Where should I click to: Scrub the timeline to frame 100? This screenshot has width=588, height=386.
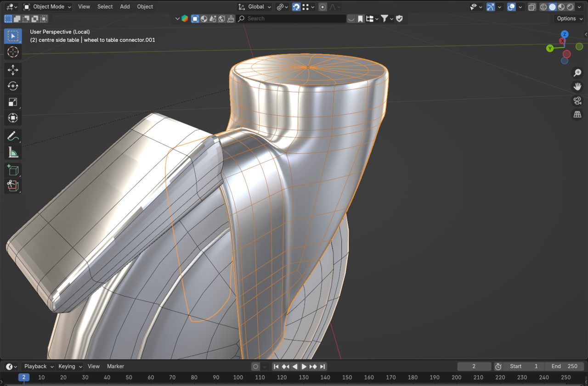(238, 377)
